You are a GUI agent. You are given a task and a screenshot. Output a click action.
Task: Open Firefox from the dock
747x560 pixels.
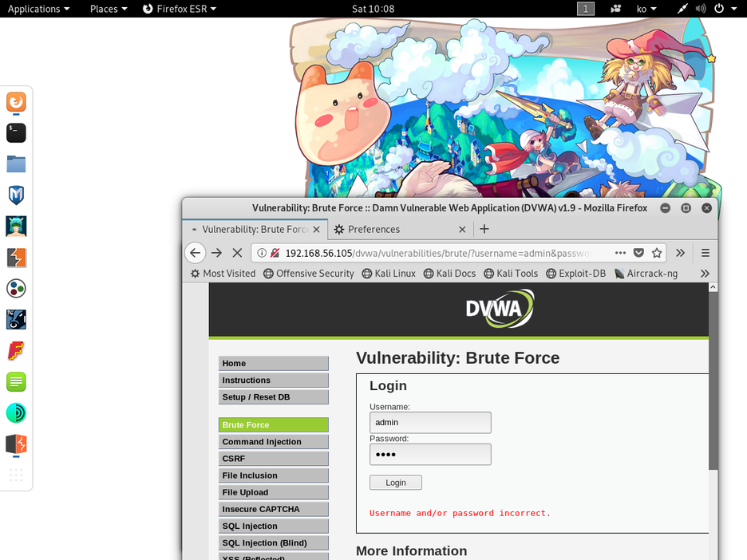(16, 102)
